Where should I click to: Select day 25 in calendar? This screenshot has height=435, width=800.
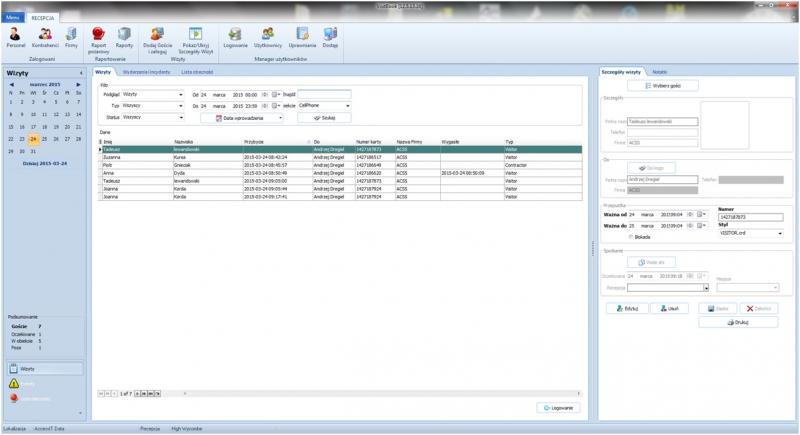tap(44, 139)
